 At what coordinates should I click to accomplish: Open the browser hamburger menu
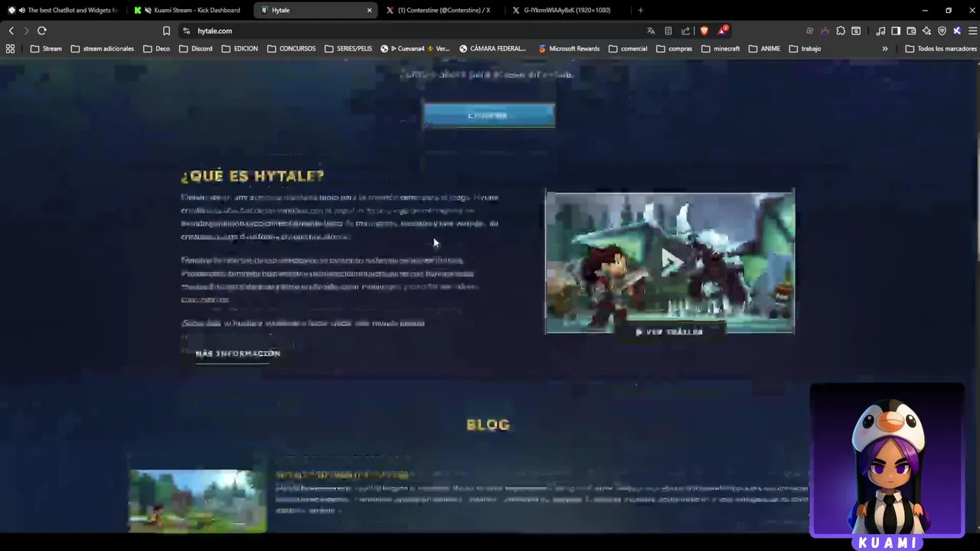(x=972, y=31)
